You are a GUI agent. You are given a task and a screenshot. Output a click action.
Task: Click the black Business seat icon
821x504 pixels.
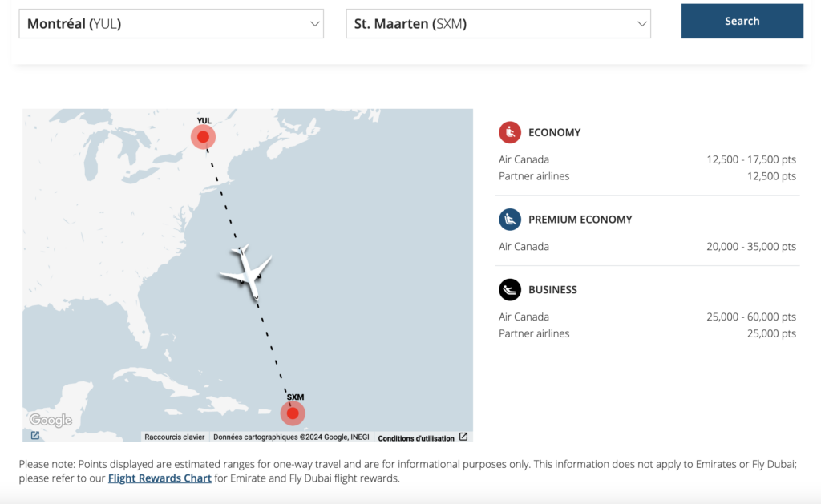510,289
